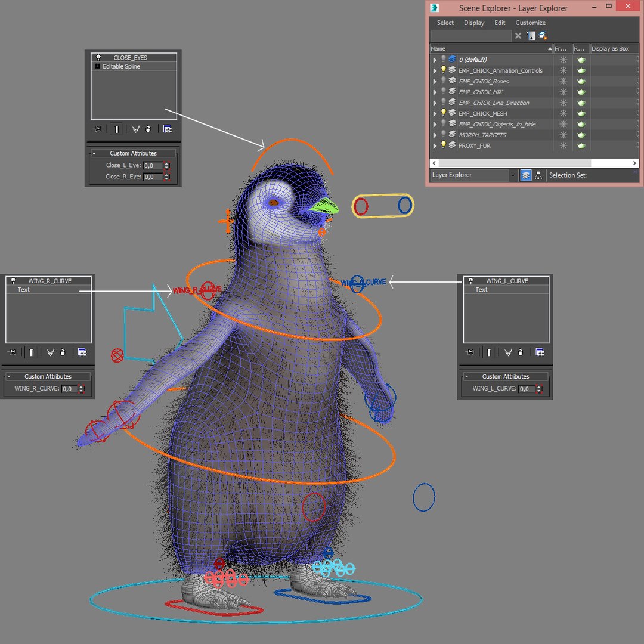Click the sort by hierarchy icon
This screenshot has height=644, width=644.
tap(538, 175)
